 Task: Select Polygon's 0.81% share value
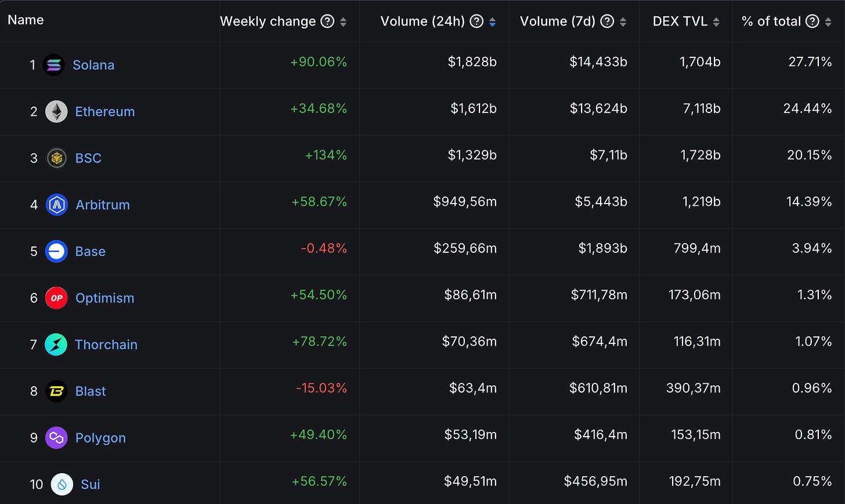click(x=814, y=435)
